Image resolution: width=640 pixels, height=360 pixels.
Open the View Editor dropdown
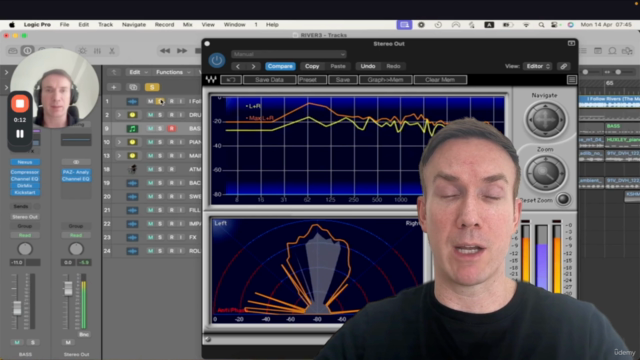pos(537,66)
